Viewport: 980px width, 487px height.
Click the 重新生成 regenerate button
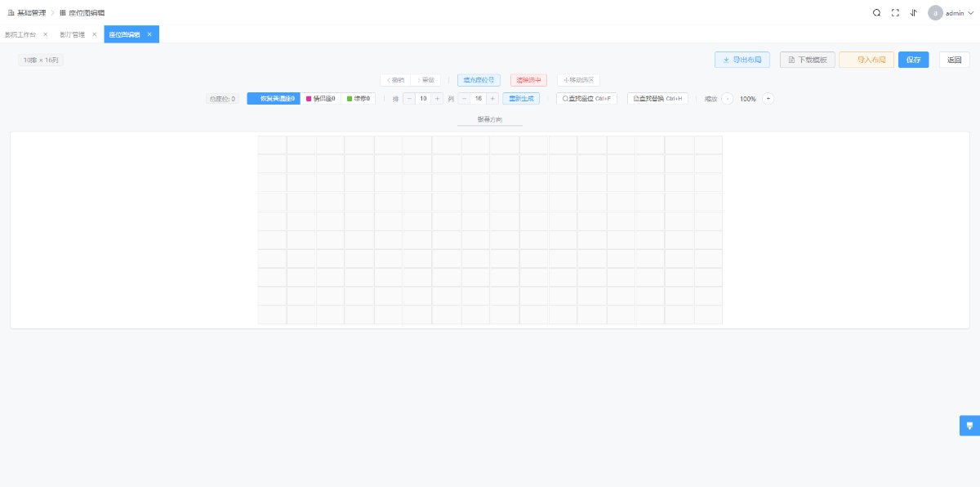[x=521, y=99]
